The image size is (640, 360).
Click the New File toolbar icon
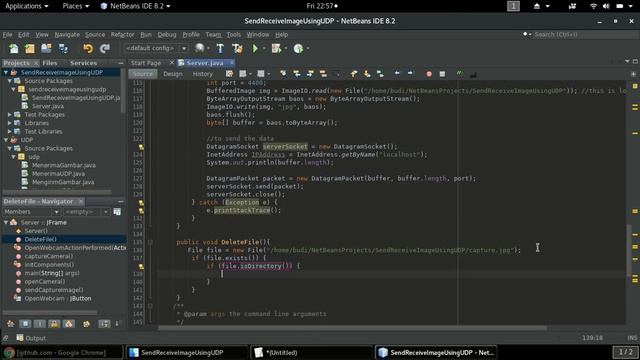tap(14, 49)
